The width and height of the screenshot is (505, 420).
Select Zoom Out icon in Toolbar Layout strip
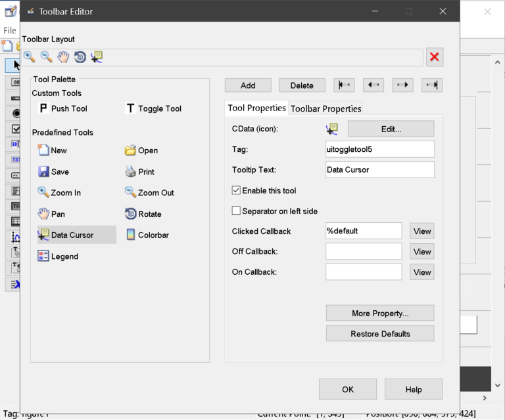(x=47, y=57)
